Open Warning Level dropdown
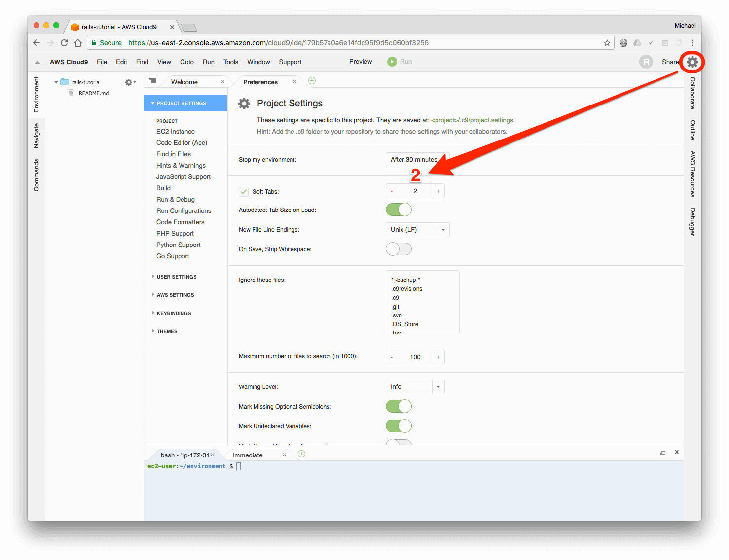 (415, 387)
